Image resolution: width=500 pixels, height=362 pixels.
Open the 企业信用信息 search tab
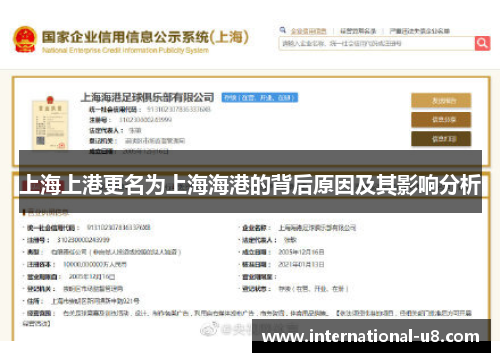point(309,31)
